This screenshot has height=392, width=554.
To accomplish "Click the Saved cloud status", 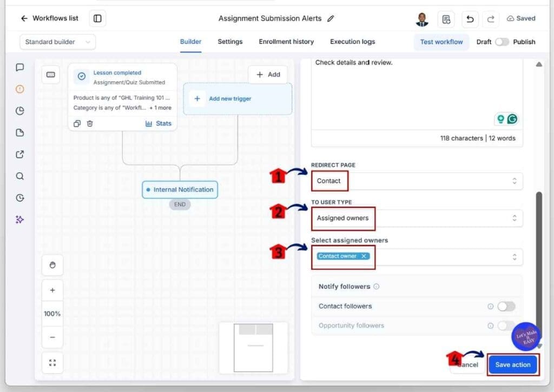I will pyautogui.click(x=521, y=18).
